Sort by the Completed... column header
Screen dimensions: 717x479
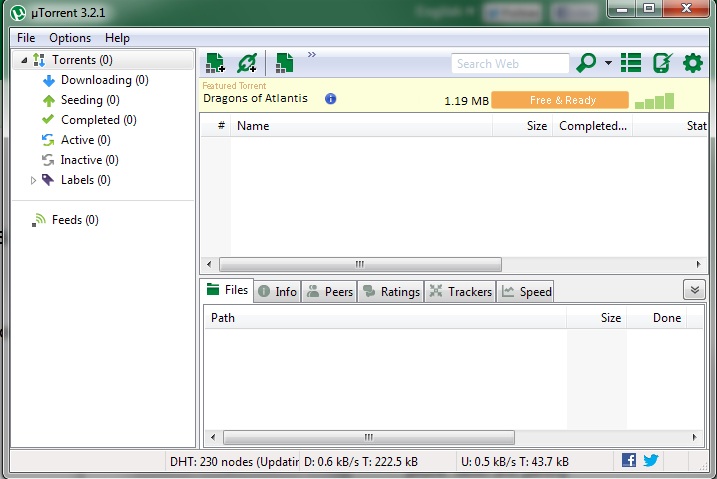(x=593, y=125)
